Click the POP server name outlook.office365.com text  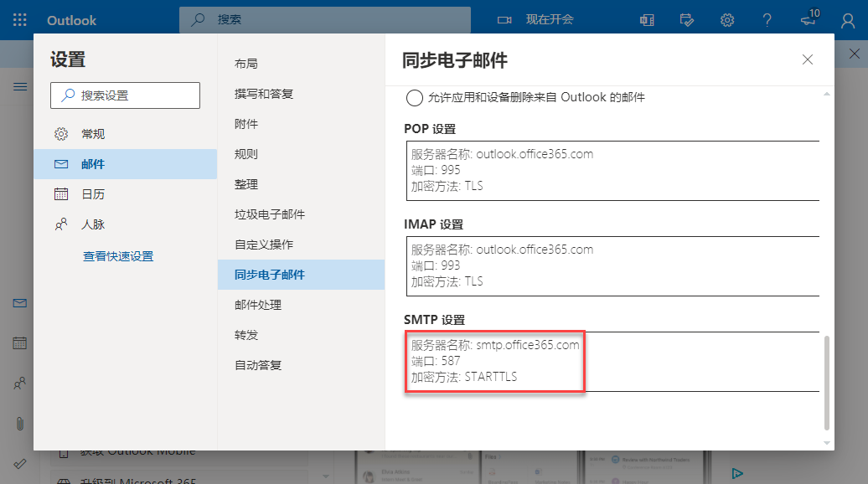tap(535, 154)
